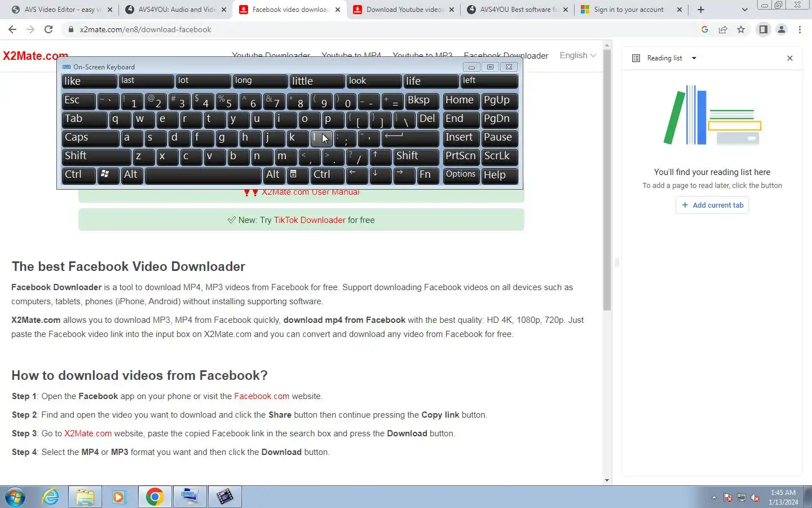812x508 pixels.
Task: Reload the current x2mate page
Action: tap(48, 29)
